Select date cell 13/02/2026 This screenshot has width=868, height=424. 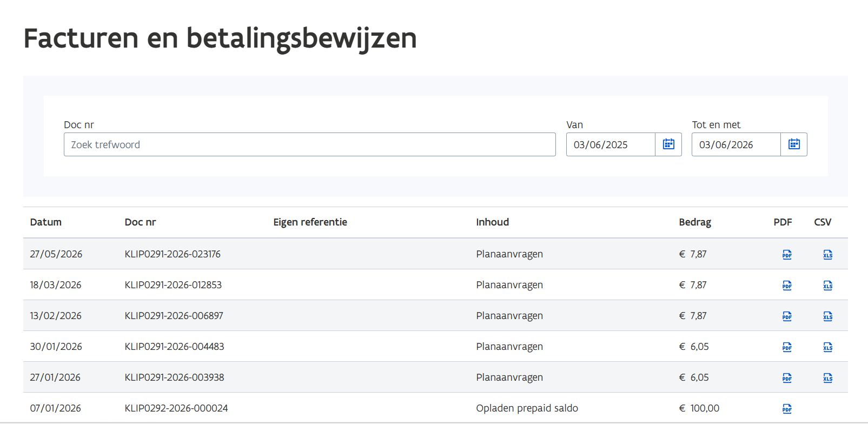(x=56, y=316)
